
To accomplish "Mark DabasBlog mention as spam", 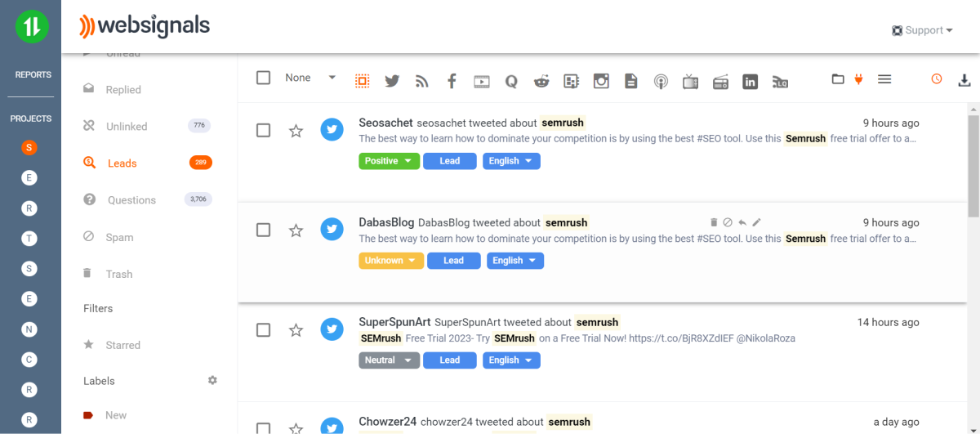I will pos(728,222).
